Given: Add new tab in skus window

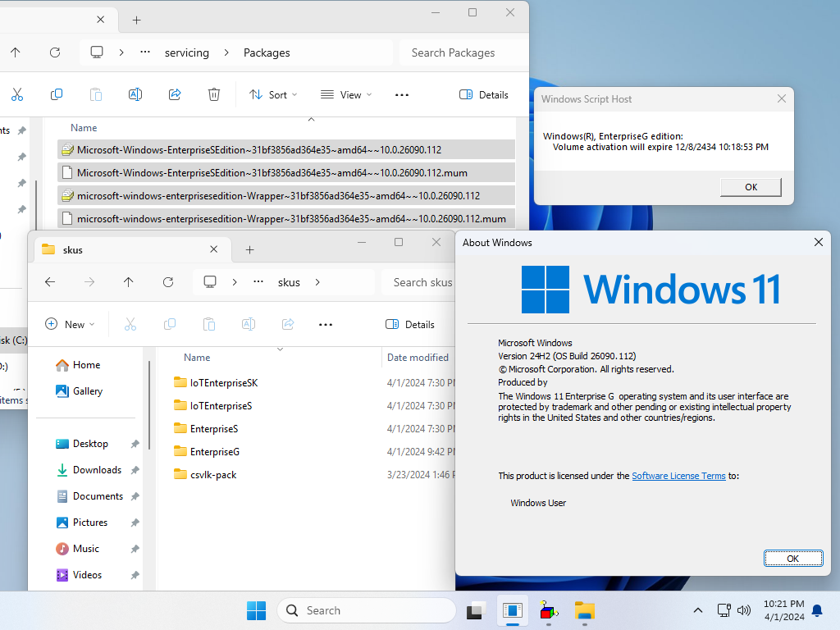Looking at the screenshot, I should [249, 249].
